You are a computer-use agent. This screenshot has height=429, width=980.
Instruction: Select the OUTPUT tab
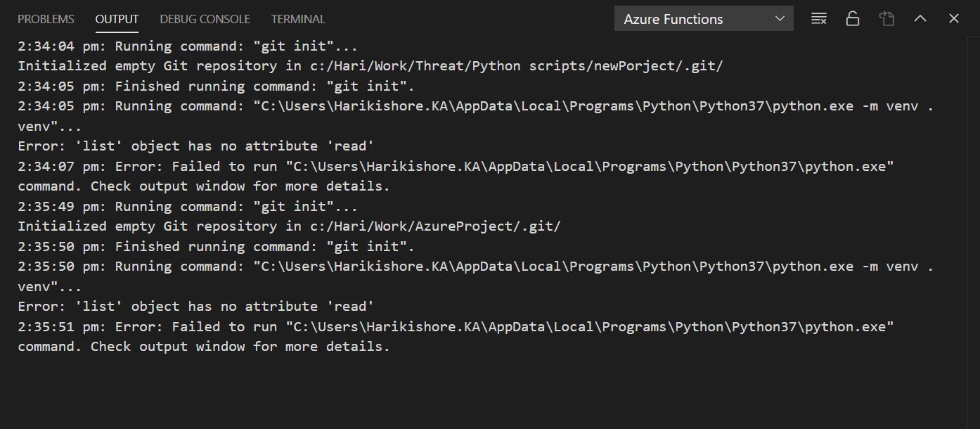pos(117,19)
